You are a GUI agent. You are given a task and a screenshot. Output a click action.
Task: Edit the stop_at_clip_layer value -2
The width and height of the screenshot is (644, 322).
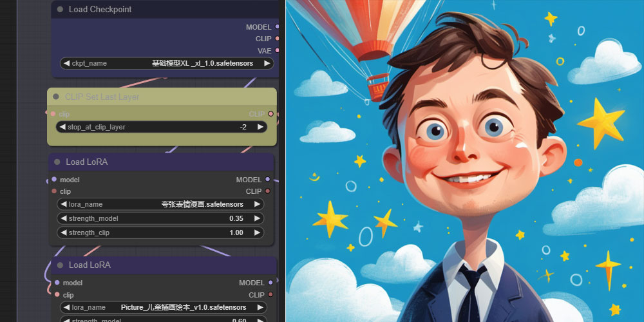pyautogui.click(x=162, y=127)
